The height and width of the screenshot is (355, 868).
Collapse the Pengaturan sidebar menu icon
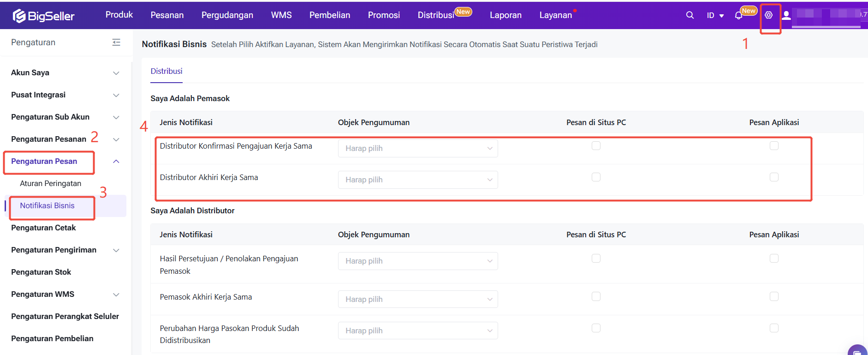pyautogui.click(x=116, y=42)
